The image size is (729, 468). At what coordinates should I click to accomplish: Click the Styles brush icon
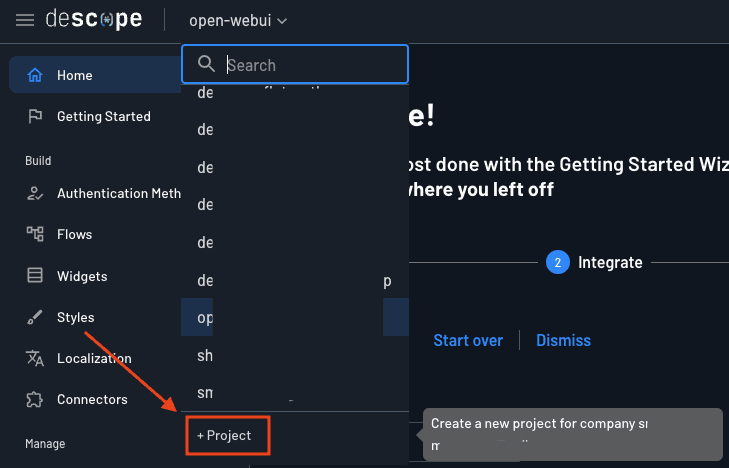tap(35, 317)
